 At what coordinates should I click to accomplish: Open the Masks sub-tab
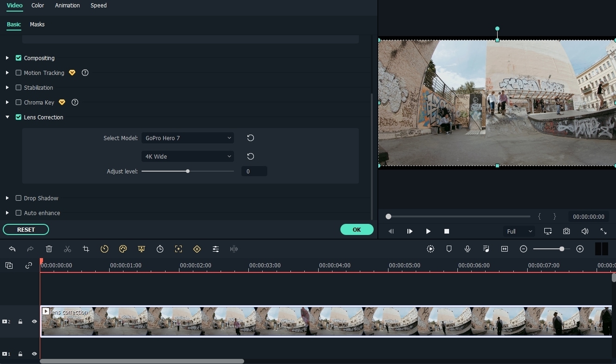pos(37,24)
